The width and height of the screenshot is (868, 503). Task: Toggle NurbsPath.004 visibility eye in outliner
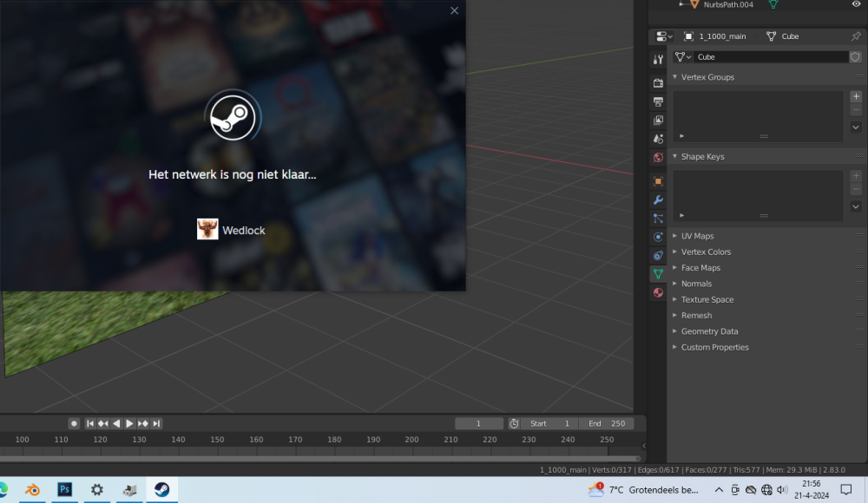856,4
